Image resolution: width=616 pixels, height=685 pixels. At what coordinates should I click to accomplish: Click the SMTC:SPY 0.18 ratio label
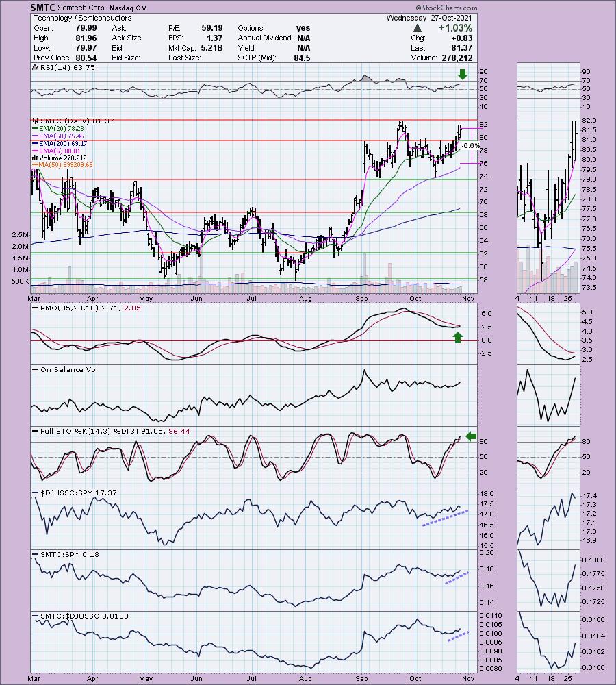pos(70,554)
